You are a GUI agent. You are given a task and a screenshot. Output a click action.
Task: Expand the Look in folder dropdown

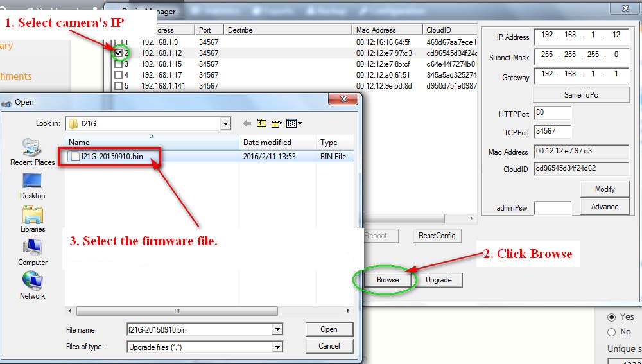pyautogui.click(x=225, y=123)
